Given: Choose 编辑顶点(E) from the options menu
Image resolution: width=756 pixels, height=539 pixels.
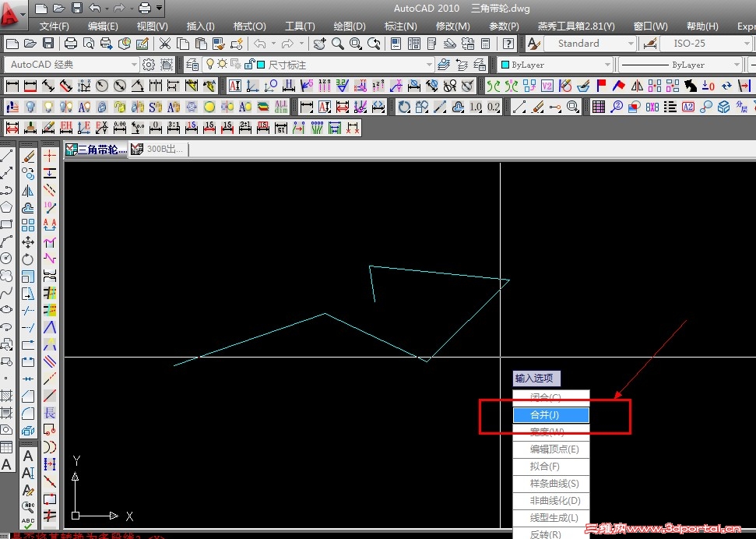Looking at the screenshot, I should [x=551, y=449].
